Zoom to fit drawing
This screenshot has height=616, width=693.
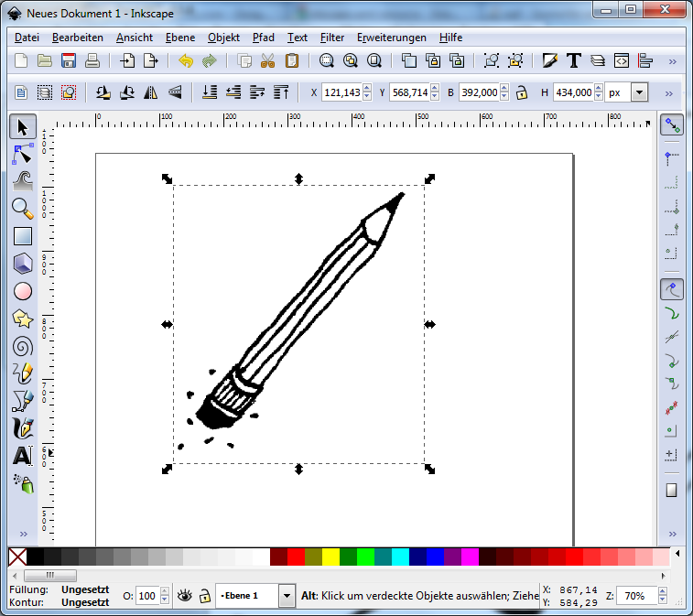pyautogui.click(x=351, y=60)
